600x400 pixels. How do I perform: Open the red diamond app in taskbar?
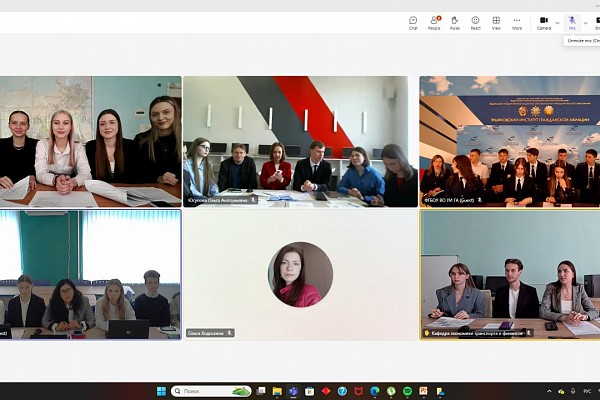(326, 391)
